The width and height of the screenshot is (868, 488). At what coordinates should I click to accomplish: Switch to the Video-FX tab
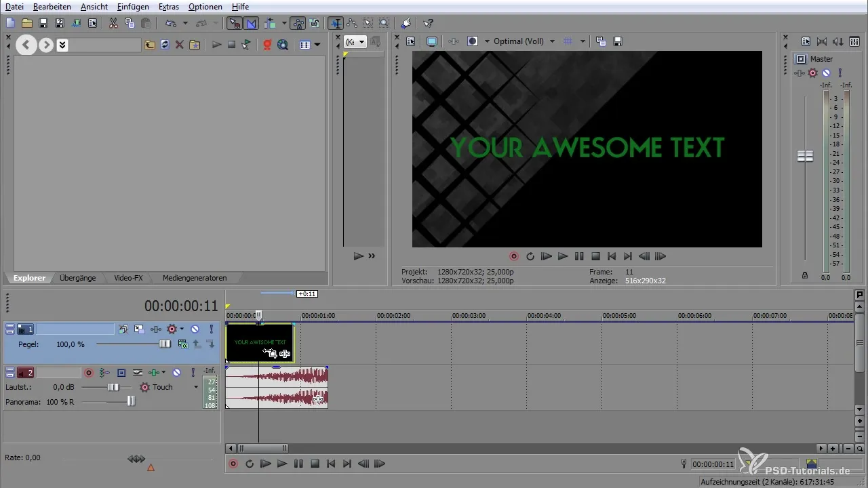coord(127,278)
